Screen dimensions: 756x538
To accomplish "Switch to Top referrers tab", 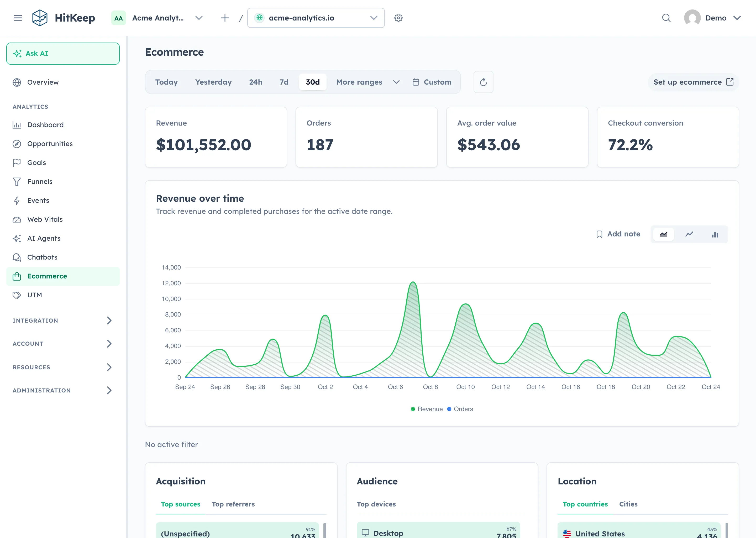I will tap(233, 504).
